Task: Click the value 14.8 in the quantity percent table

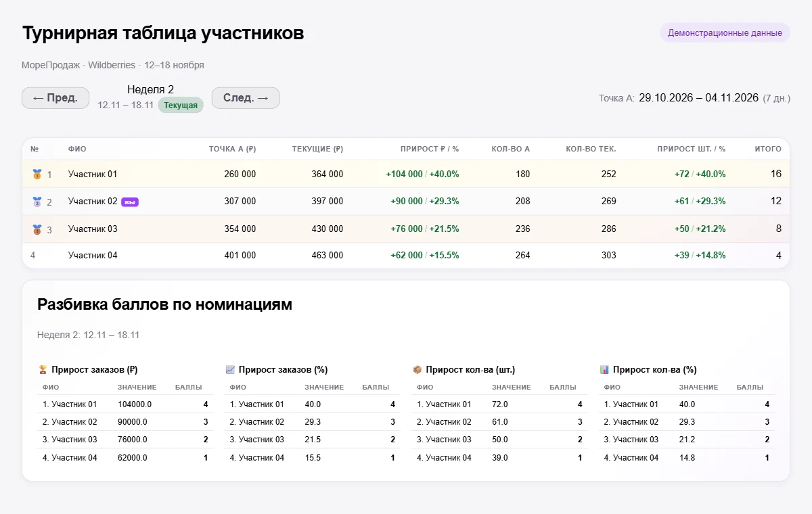Action: (687, 458)
